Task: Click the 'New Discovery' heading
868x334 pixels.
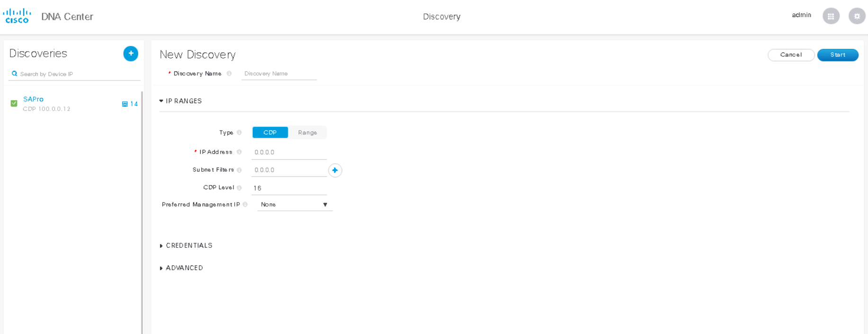Action: coord(198,54)
